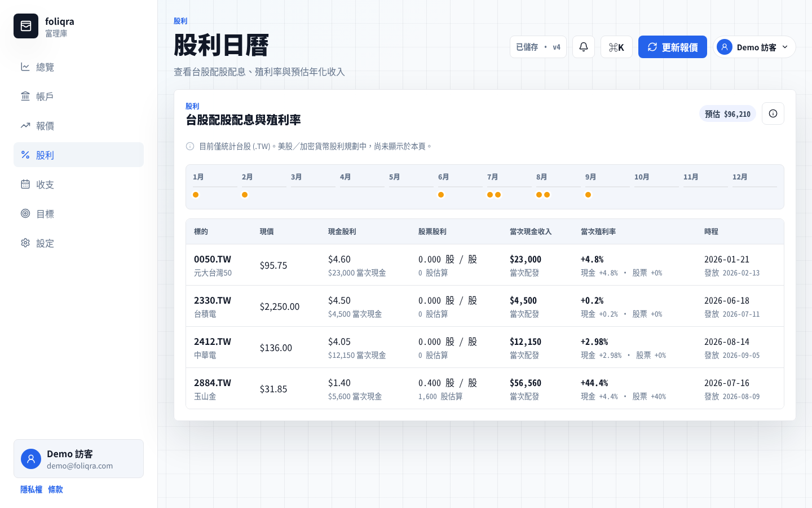Click 發放 2026-02-13 payout date

point(732,273)
